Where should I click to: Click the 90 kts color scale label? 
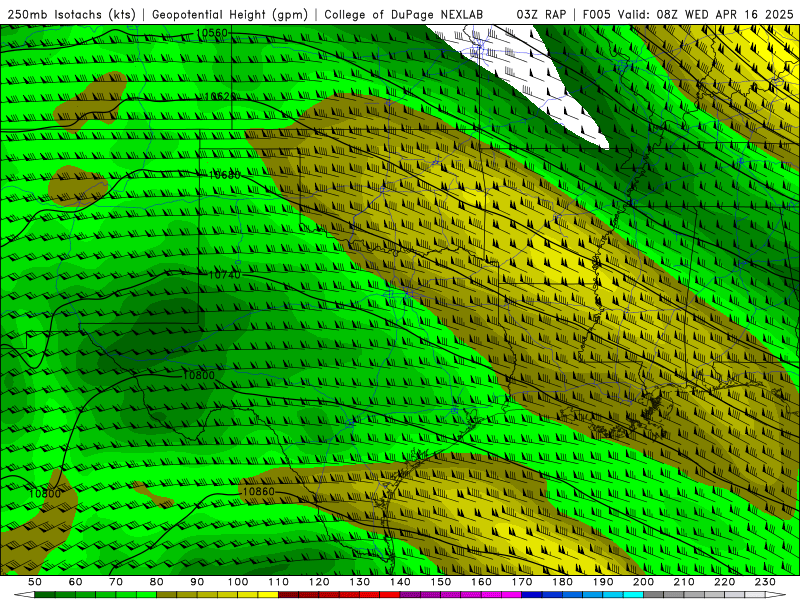coord(197,582)
